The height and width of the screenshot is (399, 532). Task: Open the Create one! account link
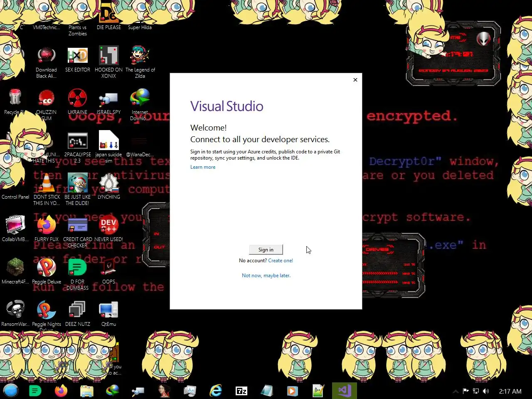pyautogui.click(x=281, y=261)
